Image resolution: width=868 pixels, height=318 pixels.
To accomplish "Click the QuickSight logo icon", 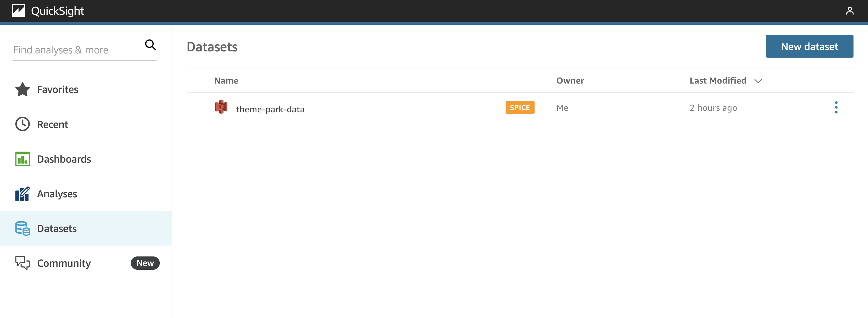I will 18,11.
